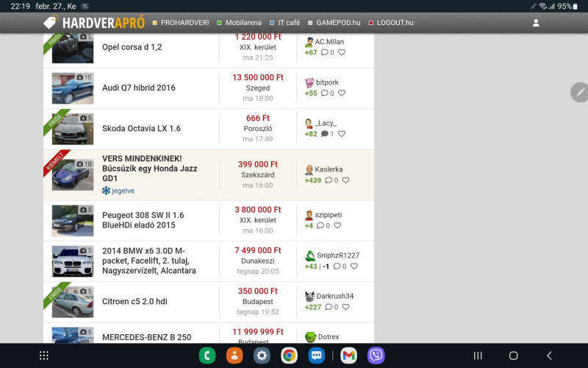Open comments on the BMW x6 listing
This screenshot has width=588, height=368.
(x=340, y=266)
